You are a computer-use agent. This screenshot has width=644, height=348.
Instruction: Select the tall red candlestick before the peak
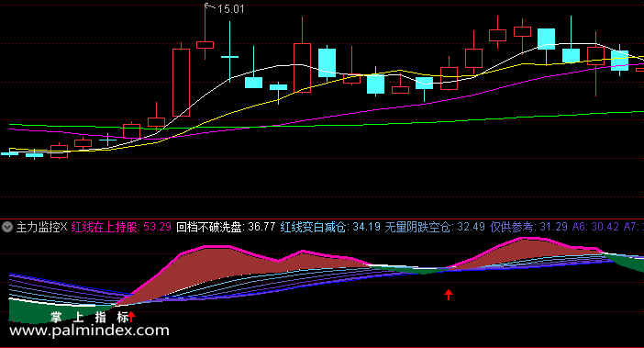pyautogui.click(x=181, y=82)
